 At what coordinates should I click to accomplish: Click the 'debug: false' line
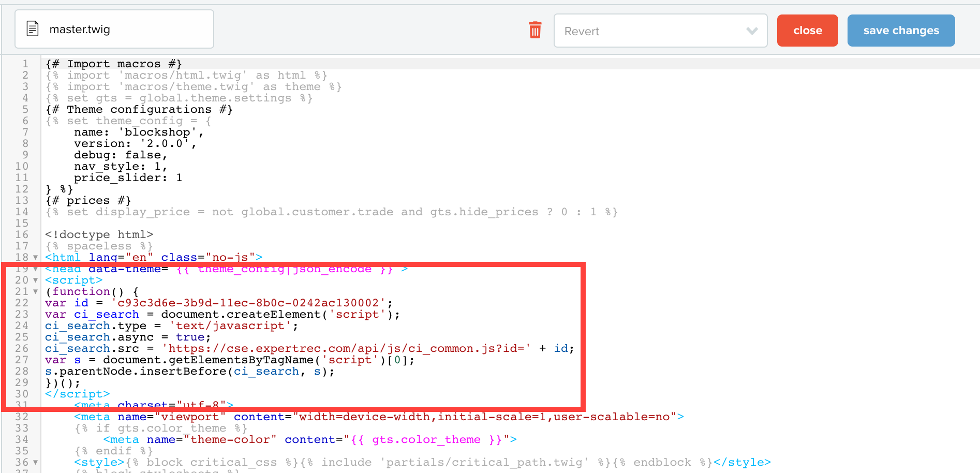point(121,155)
